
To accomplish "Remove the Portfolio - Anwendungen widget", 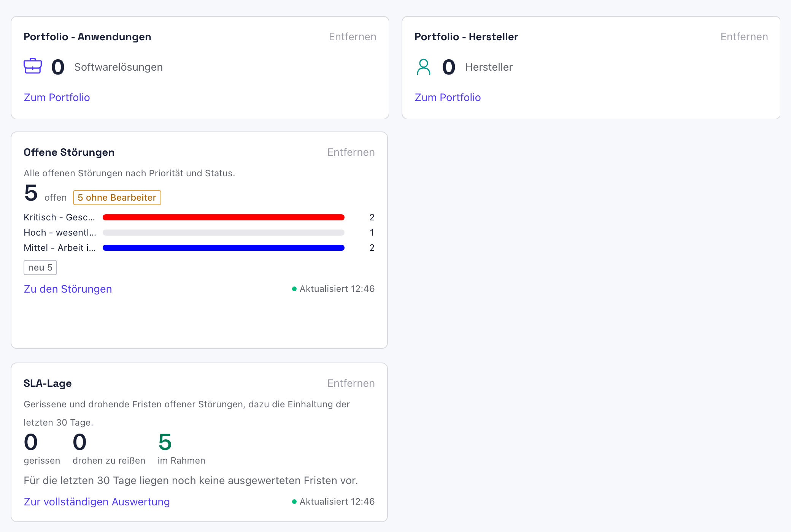I will coord(353,36).
